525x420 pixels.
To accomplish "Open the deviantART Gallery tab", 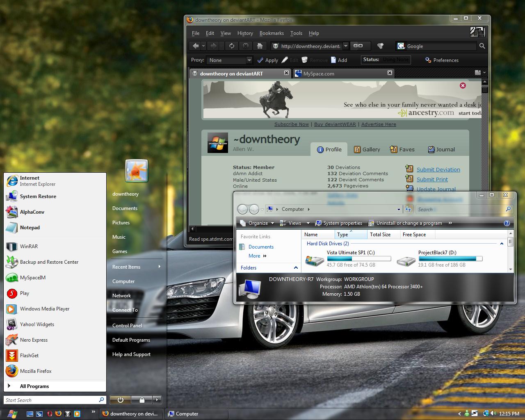I will pyautogui.click(x=367, y=149).
